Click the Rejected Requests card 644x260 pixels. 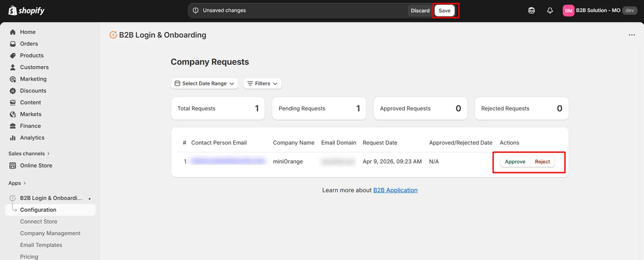pos(522,108)
